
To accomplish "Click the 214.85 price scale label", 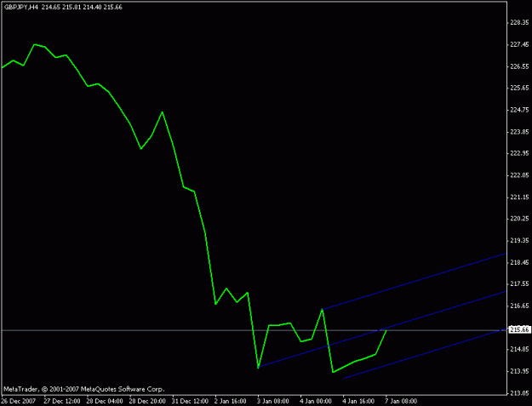I will (x=519, y=349).
